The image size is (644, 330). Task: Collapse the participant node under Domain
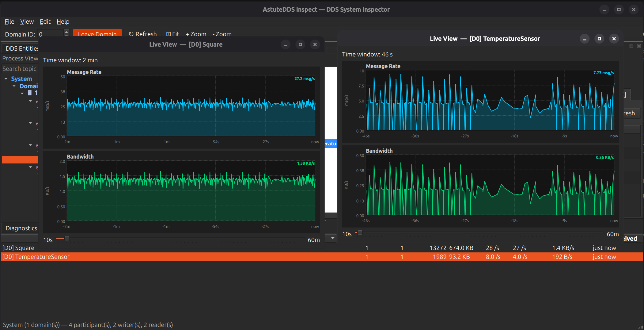pyautogui.click(x=22, y=93)
